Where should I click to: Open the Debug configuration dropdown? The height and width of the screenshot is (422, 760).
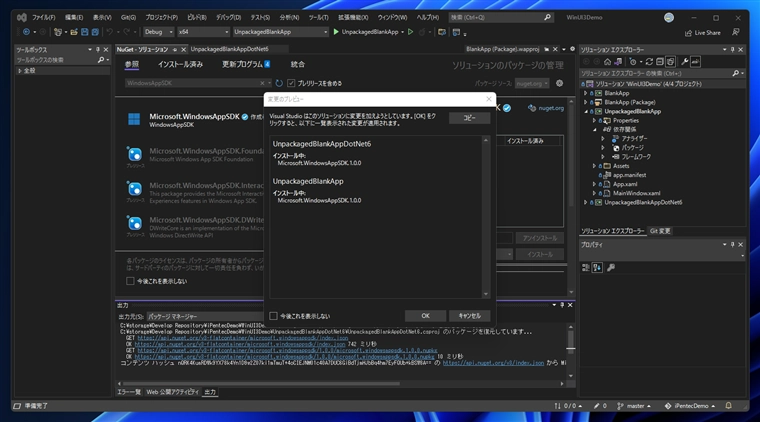click(x=158, y=32)
